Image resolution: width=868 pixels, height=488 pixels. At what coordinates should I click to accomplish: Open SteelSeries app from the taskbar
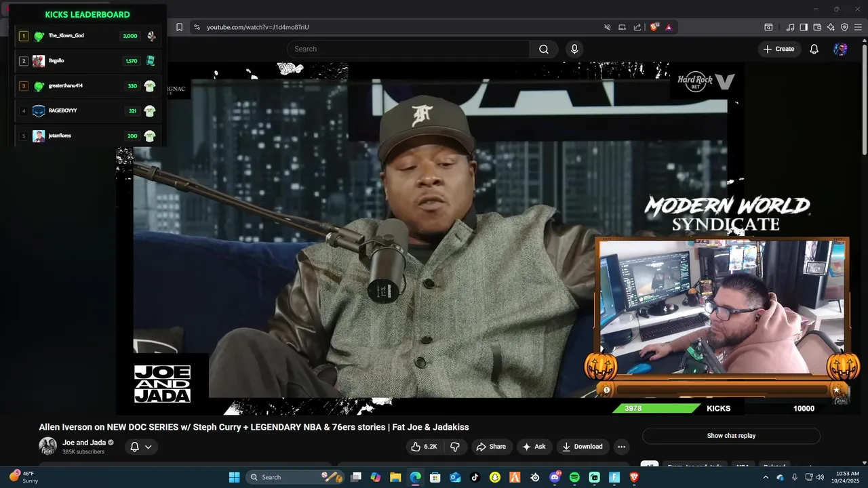(535, 477)
